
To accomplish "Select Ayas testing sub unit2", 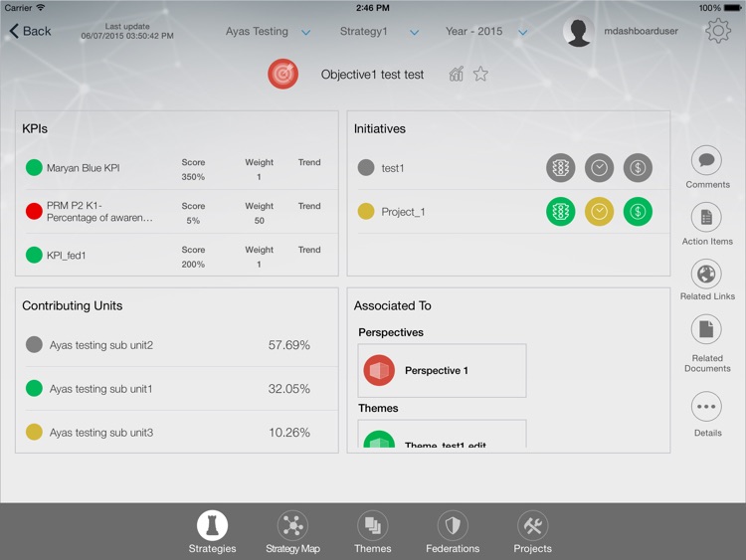I will pos(182,345).
